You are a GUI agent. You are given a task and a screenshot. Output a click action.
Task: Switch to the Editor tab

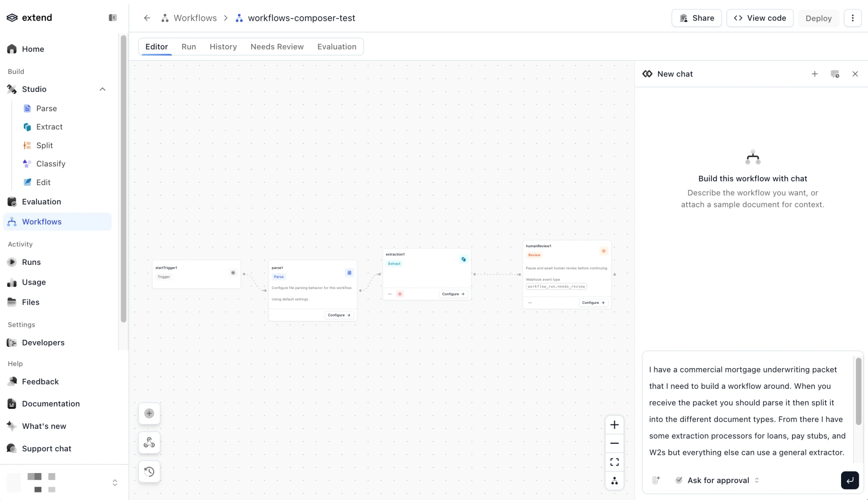[x=157, y=47]
